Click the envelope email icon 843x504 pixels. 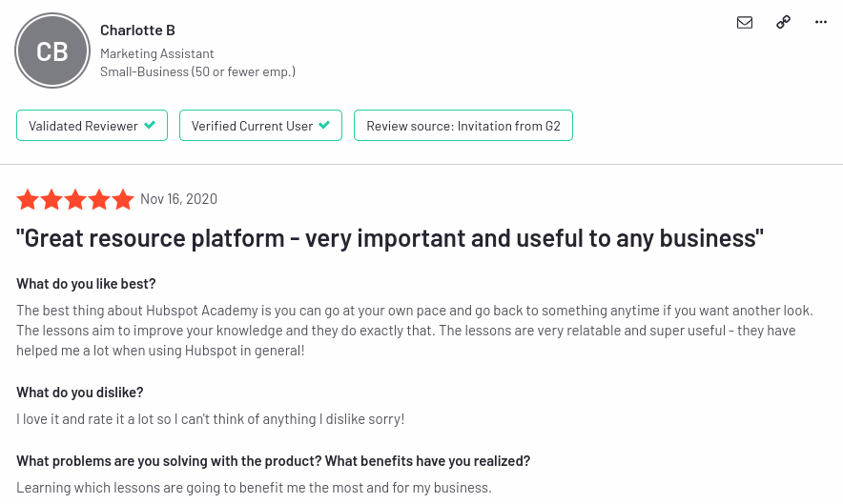745,22
